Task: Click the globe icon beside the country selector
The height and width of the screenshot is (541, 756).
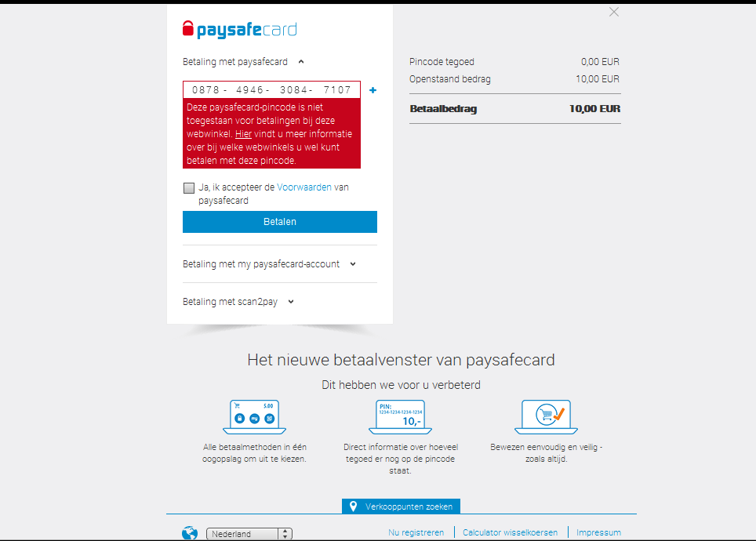Action: [x=190, y=533]
